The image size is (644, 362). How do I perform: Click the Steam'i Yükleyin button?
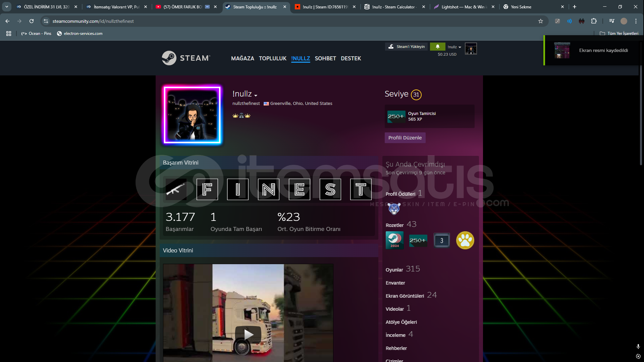407,47
